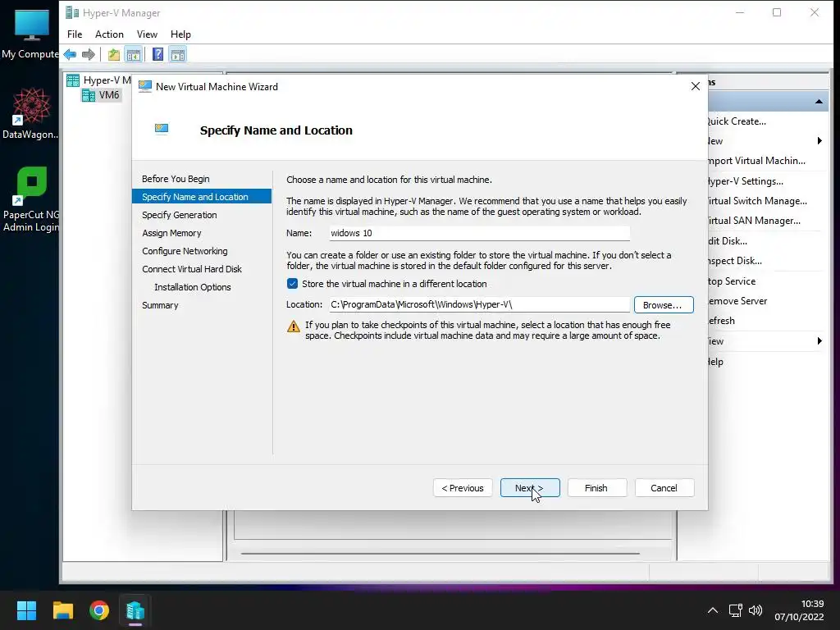Select the Assign Memory wizard step
The width and height of the screenshot is (840, 630).
click(171, 233)
